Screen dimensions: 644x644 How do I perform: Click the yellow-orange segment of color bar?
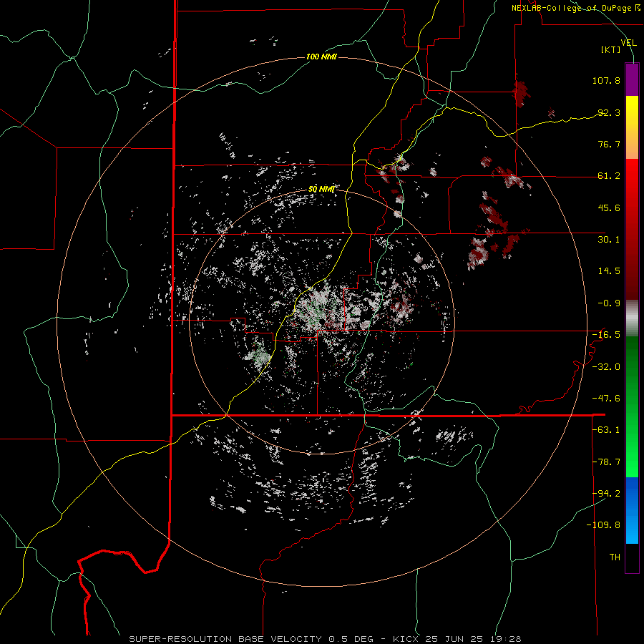(632, 127)
